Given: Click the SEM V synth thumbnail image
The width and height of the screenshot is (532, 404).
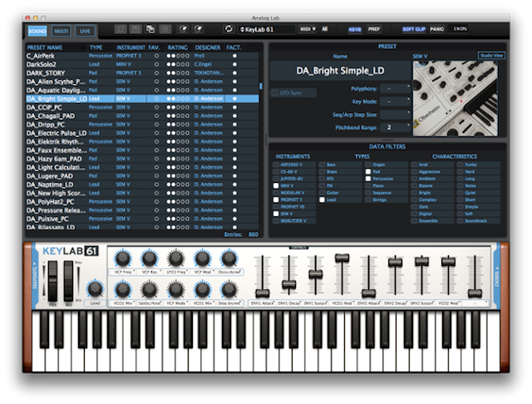Looking at the screenshot, I should [x=456, y=98].
